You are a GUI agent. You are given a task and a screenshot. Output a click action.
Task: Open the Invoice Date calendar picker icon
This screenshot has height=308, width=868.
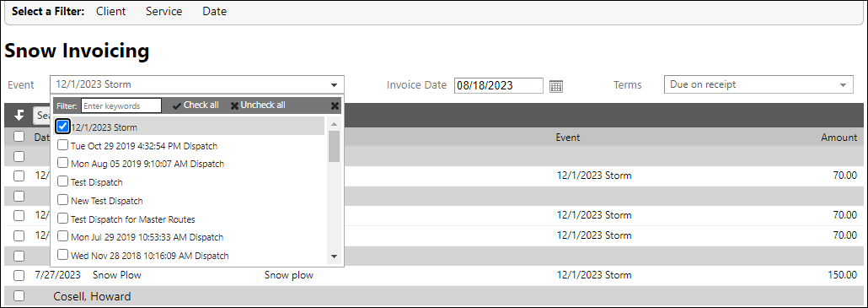tap(556, 86)
